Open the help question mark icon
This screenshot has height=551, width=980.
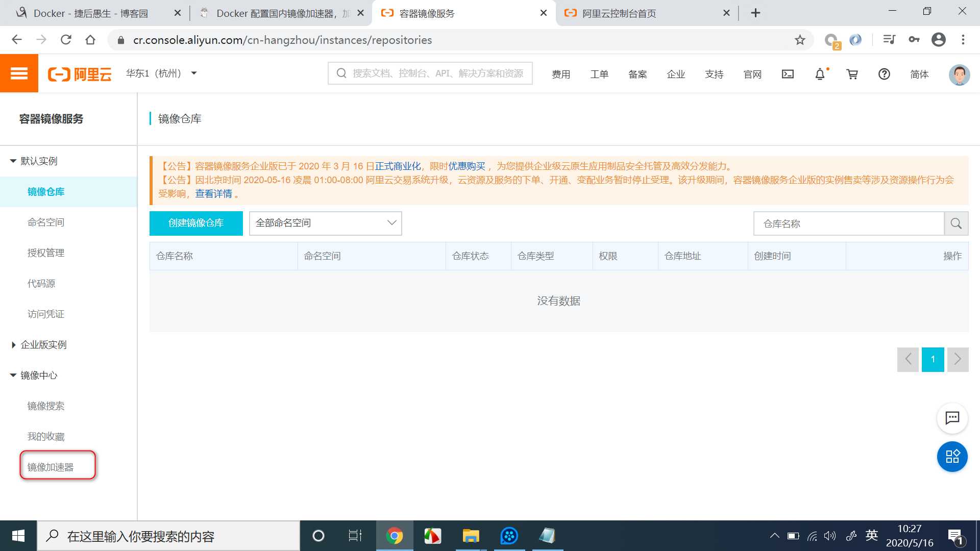[884, 74]
